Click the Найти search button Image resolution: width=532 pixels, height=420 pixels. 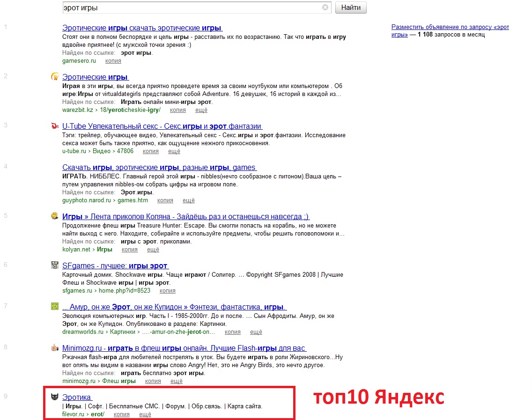[351, 7]
